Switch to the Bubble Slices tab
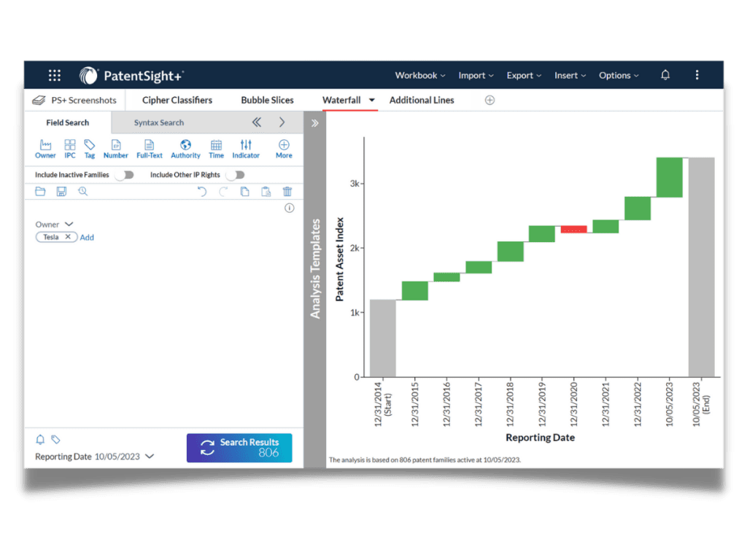Viewport: 747px width, 560px height. coord(267,100)
